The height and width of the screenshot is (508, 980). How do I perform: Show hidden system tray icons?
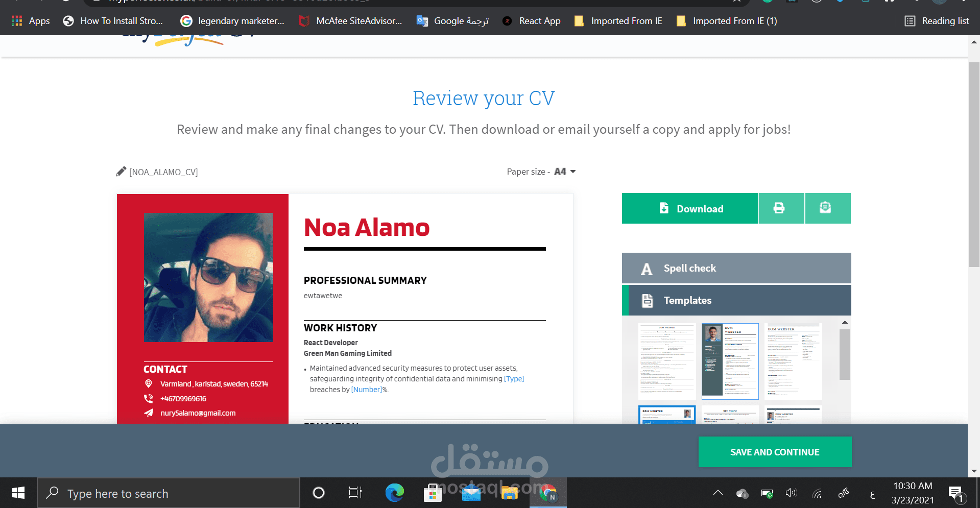(x=718, y=493)
